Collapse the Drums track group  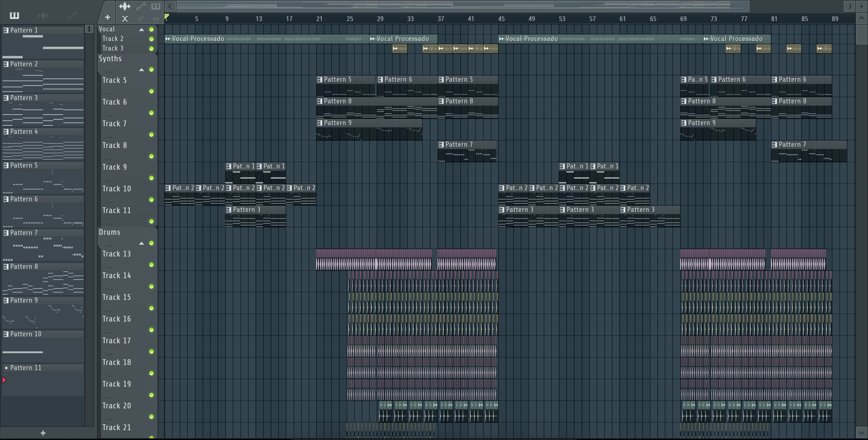click(142, 243)
